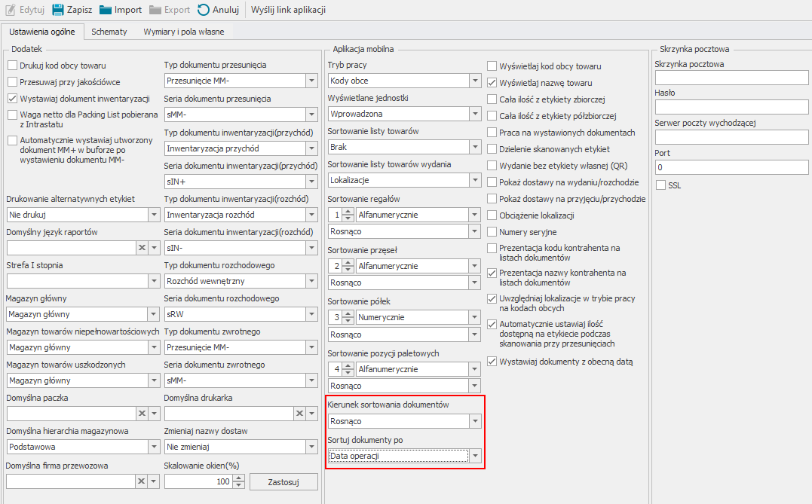Click the Anuluj undo icon
The width and height of the screenshot is (812, 504).
pyautogui.click(x=204, y=10)
